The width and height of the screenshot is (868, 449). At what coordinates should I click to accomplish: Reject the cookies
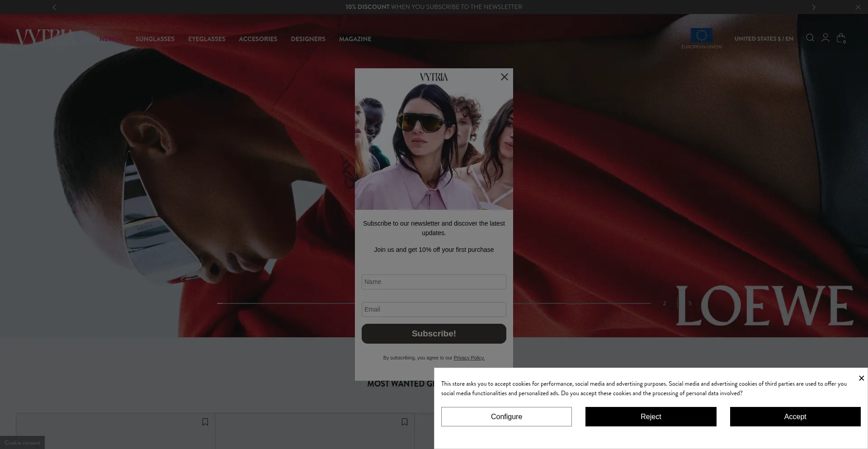[651, 416]
